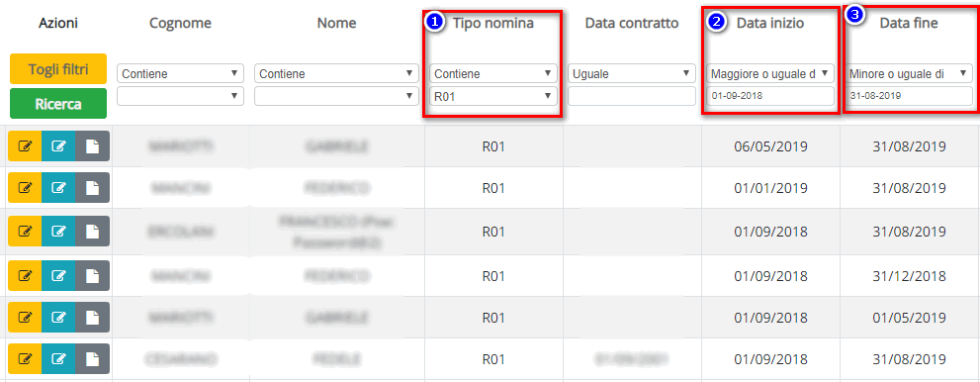Click the green Ricerca button
Screen dimensions: 980x382
(58, 104)
